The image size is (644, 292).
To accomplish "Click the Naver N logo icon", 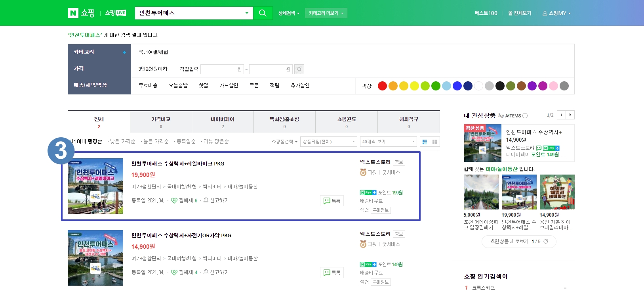I will point(73,13).
